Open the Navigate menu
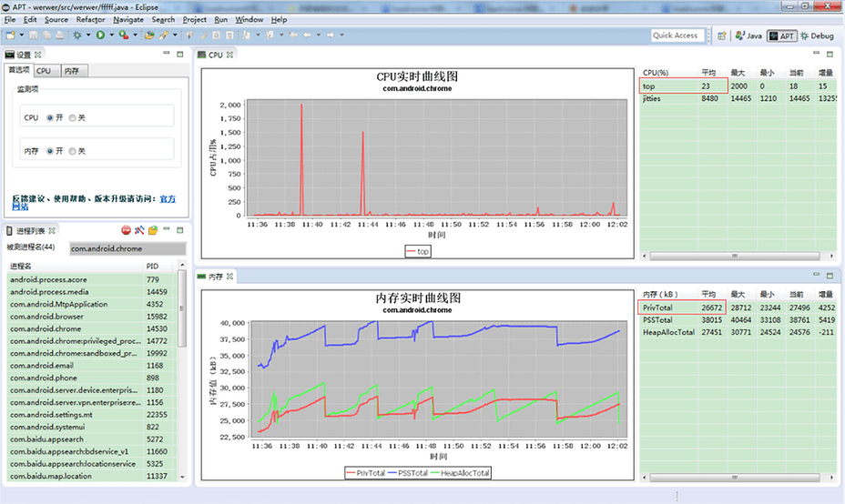This screenshot has width=845, height=504. coord(128,19)
